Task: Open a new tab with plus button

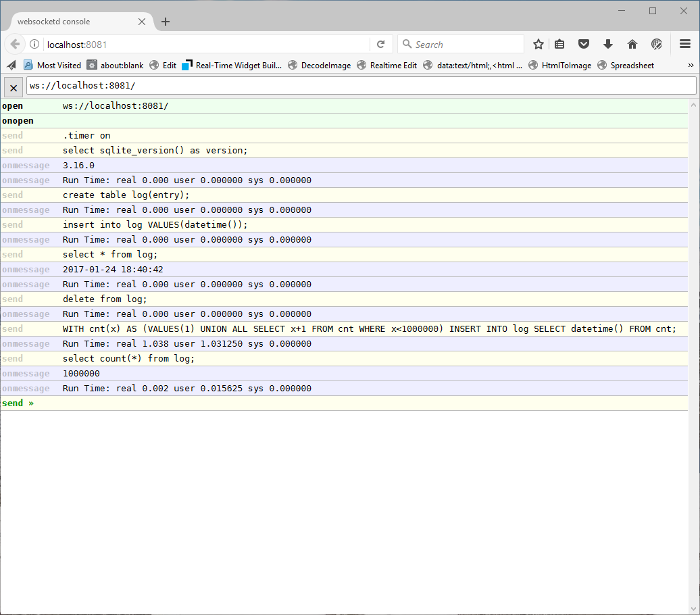Action: pos(166,22)
